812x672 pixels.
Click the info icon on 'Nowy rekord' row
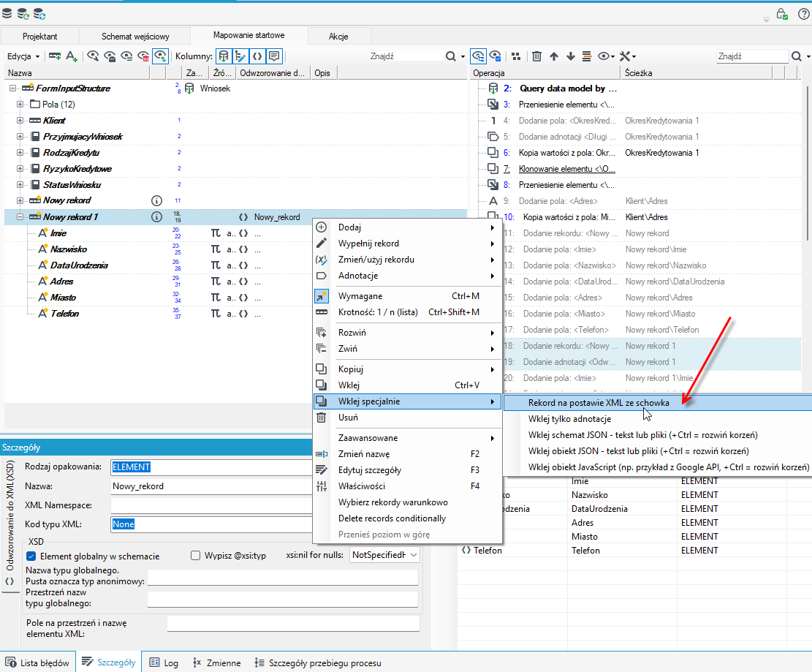coord(156,200)
